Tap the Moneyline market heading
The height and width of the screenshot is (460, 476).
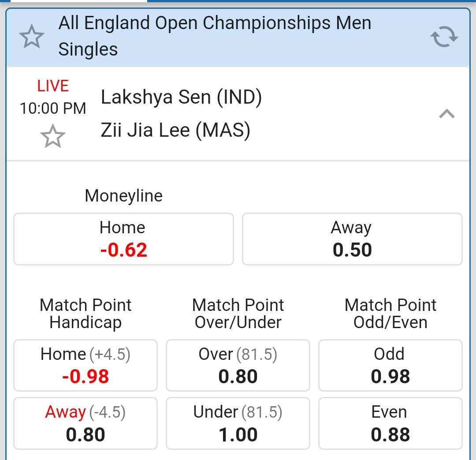point(123,195)
